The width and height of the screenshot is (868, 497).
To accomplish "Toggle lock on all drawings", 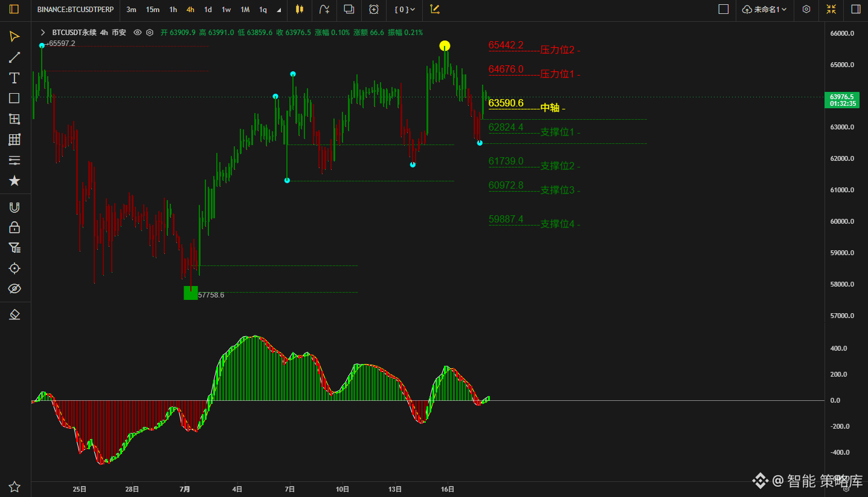I will (x=14, y=227).
